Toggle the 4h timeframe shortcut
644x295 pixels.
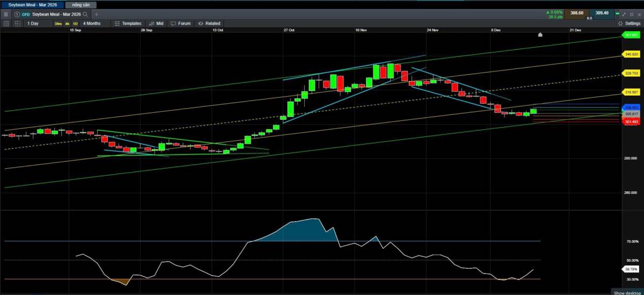(67, 24)
